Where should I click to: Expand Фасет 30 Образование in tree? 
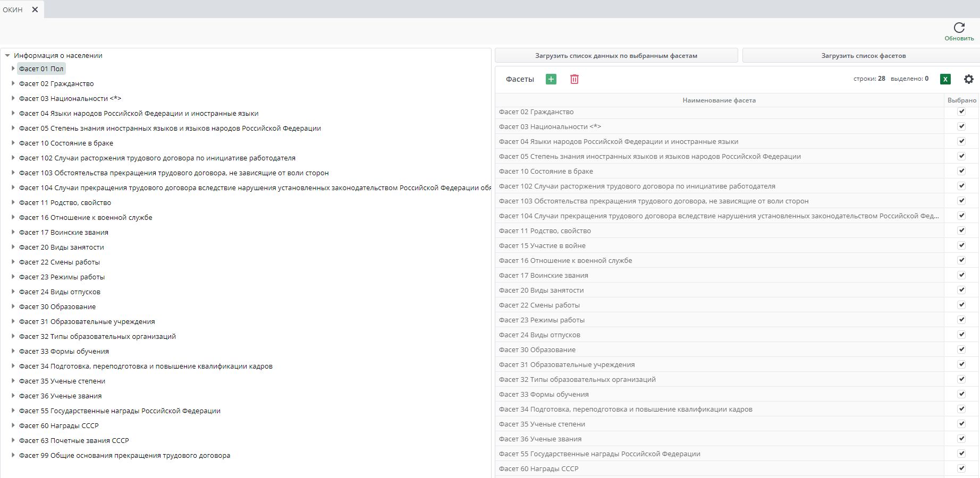pyautogui.click(x=13, y=306)
